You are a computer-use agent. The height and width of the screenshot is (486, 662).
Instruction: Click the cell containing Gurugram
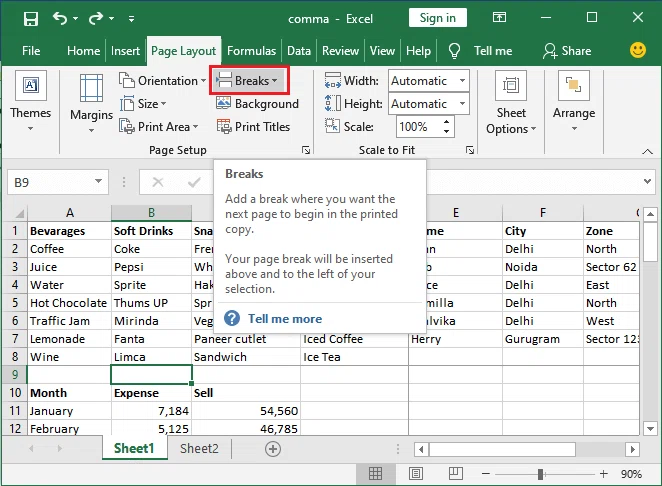[x=543, y=339]
